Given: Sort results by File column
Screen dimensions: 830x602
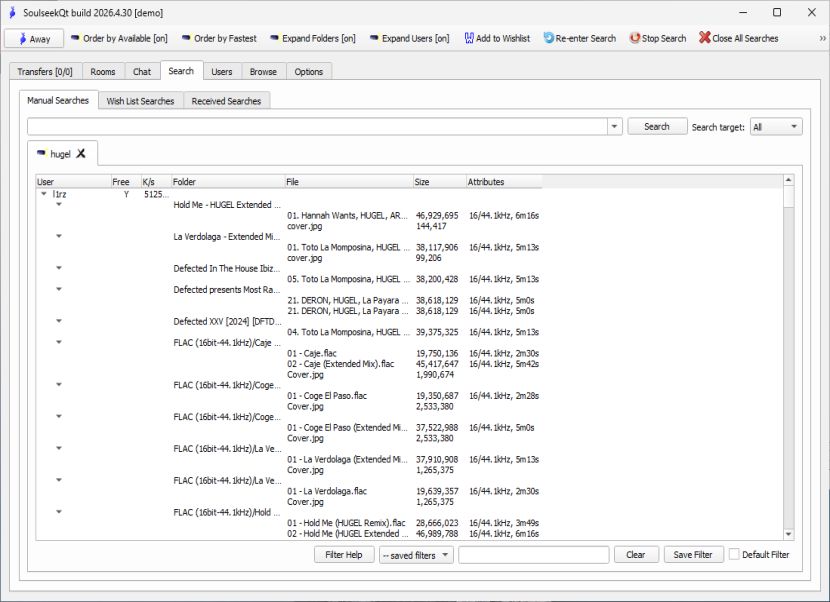Looking at the screenshot, I should point(348,182).
